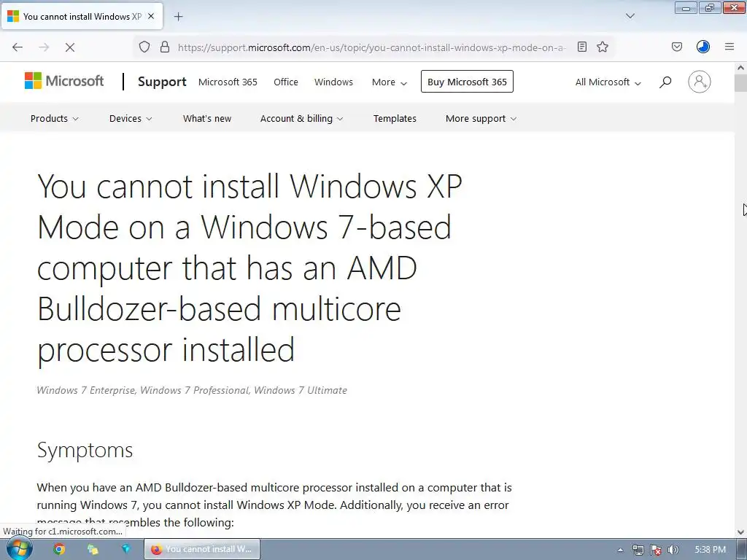Click the URL address field
This screenshot has width=747, height=560.
(371, 47)
